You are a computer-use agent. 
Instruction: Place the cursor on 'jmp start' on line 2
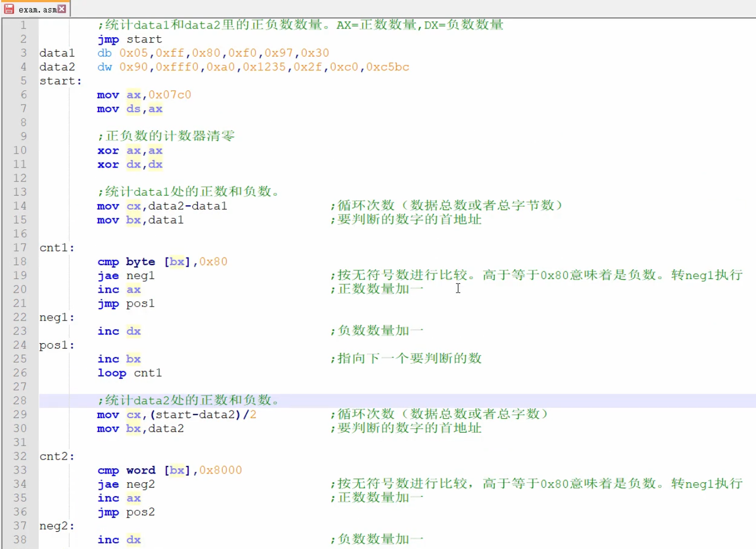(130, 39)
